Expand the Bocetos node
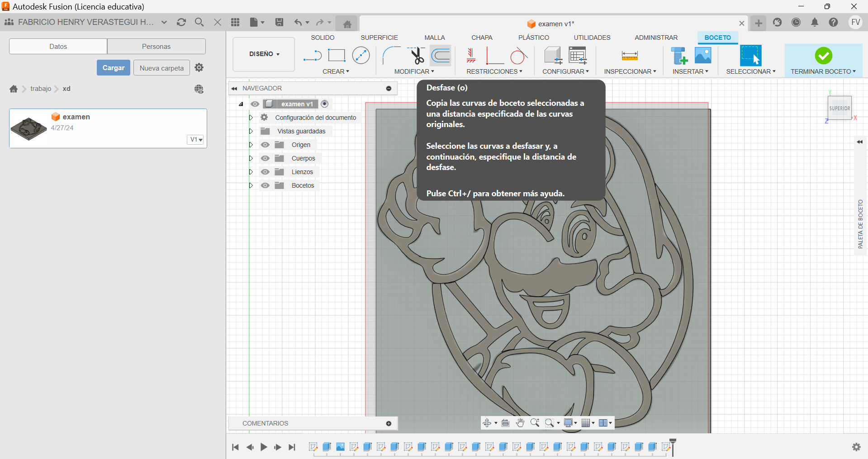This screenshot has height=459, width=868. pos(251,185)
